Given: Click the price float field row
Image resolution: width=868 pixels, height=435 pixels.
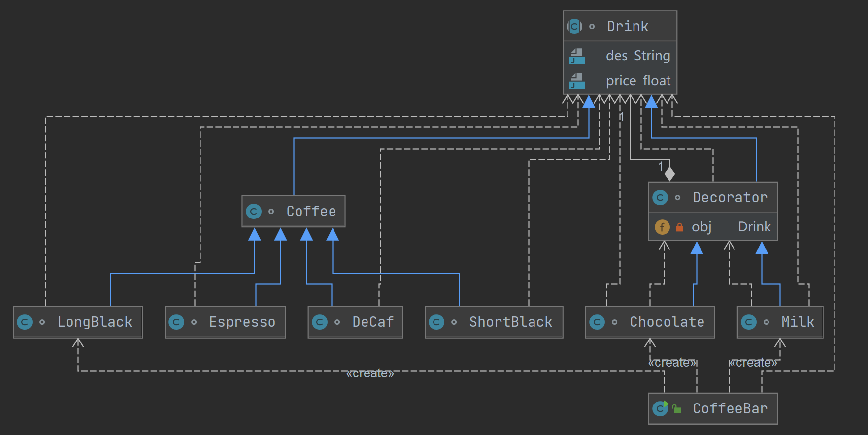Looking at the screenshot, I should click(x=637, y=81).
